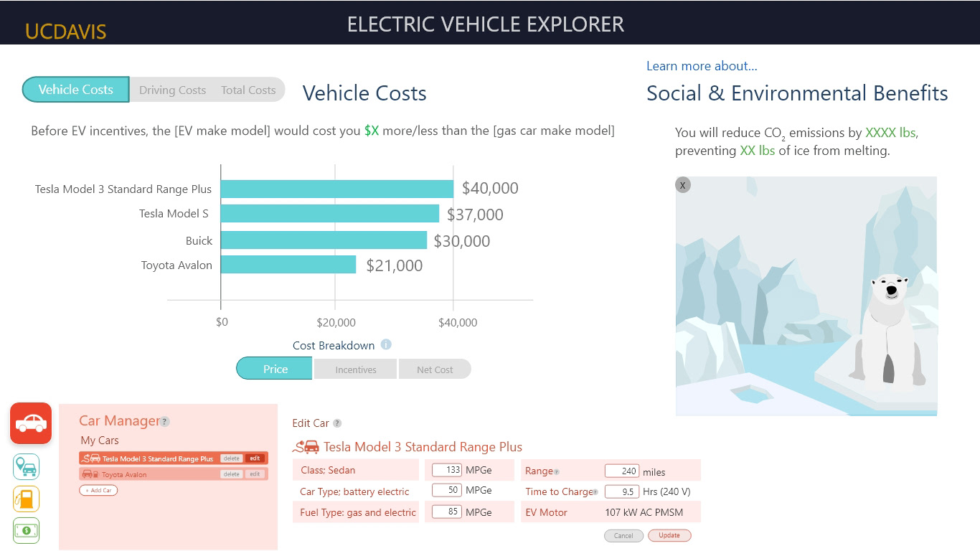Click the 'Tesla Model S' chart label
Viewport: 980px width, 551px height.
click(174, 214)
